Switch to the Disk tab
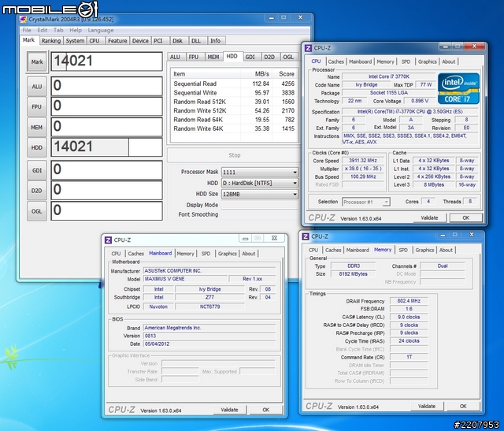Image resolution: width=504 pixels, height=431 pixels. tap(177, 41)
